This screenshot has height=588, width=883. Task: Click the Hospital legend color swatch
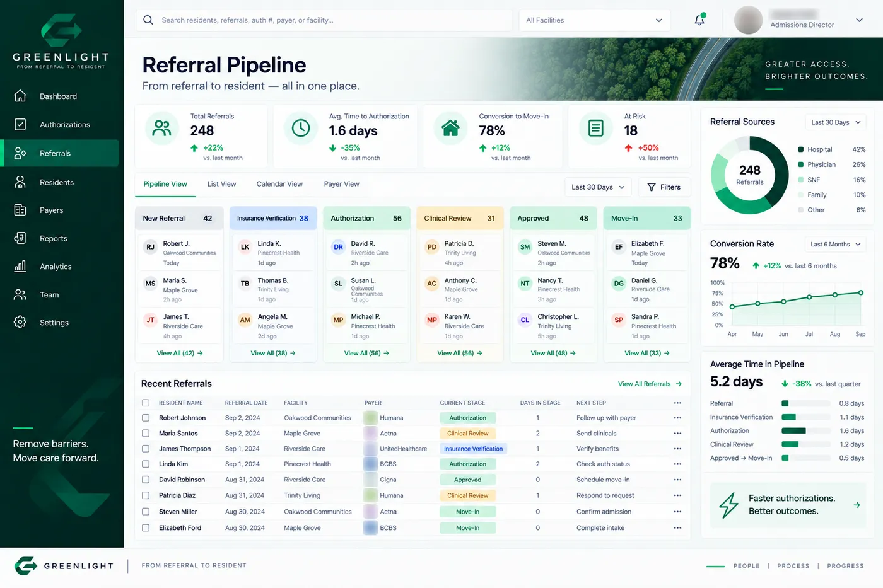tap(801, 149)
